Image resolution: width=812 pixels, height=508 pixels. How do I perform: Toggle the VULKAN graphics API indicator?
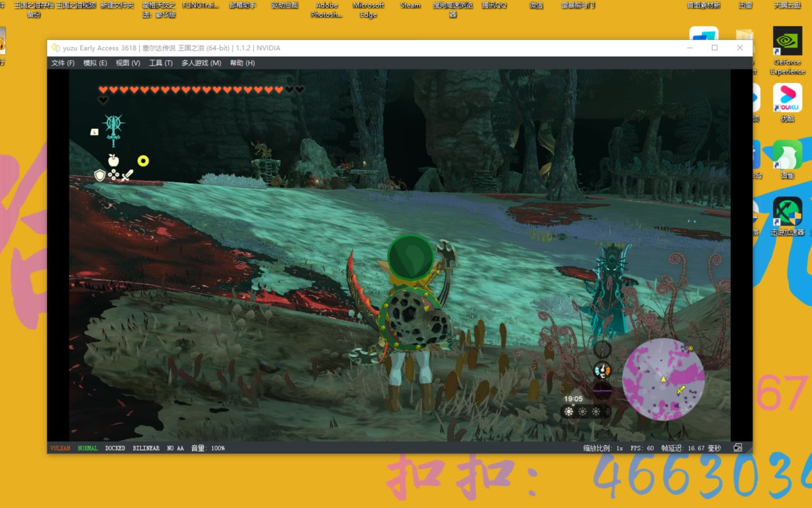[x=60, y=448]
